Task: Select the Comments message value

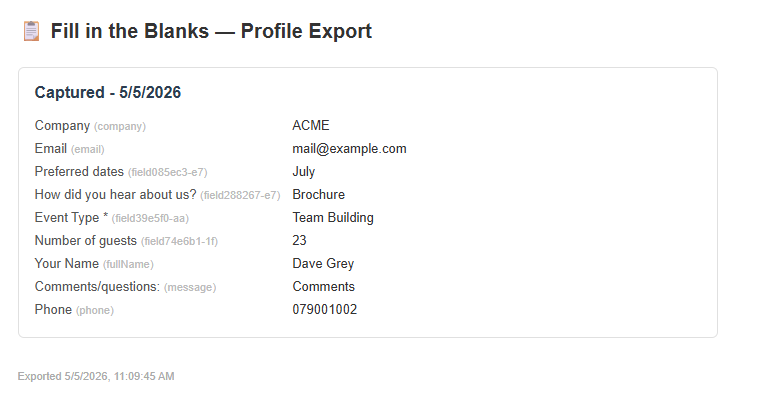Action: coord(323,286)
